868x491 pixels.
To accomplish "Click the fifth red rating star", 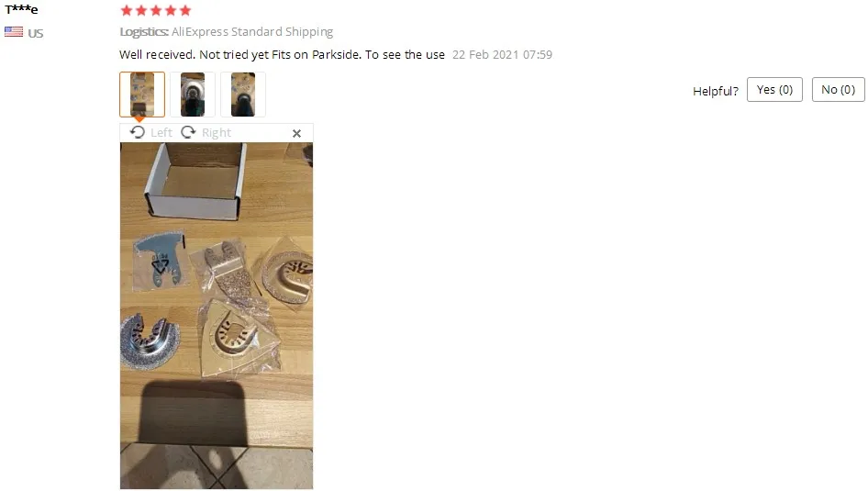I will point(185,10).
